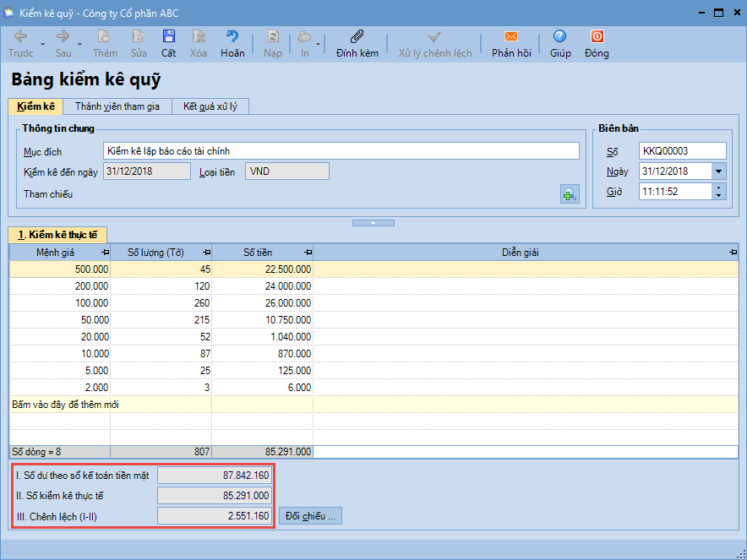Click the green add reference icon
Screen dimensions: 747x560
(x=570, y=194)
